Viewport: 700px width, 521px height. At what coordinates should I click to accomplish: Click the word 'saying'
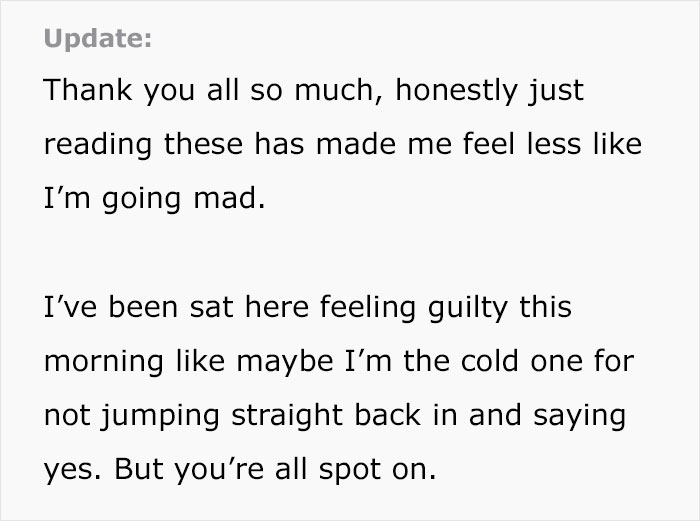[x=579, y=416]
